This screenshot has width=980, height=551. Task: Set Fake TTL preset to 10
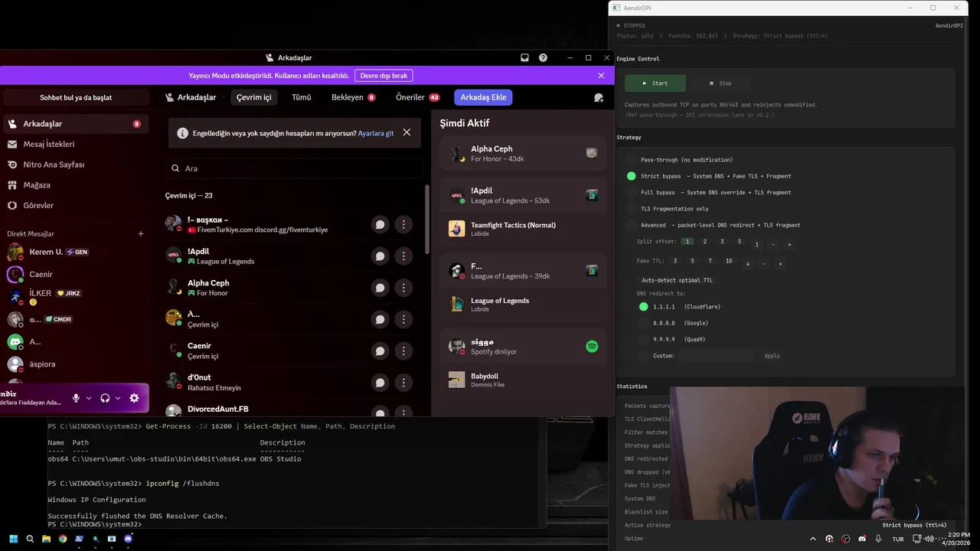pyautogui.click(x=729, y=261)
